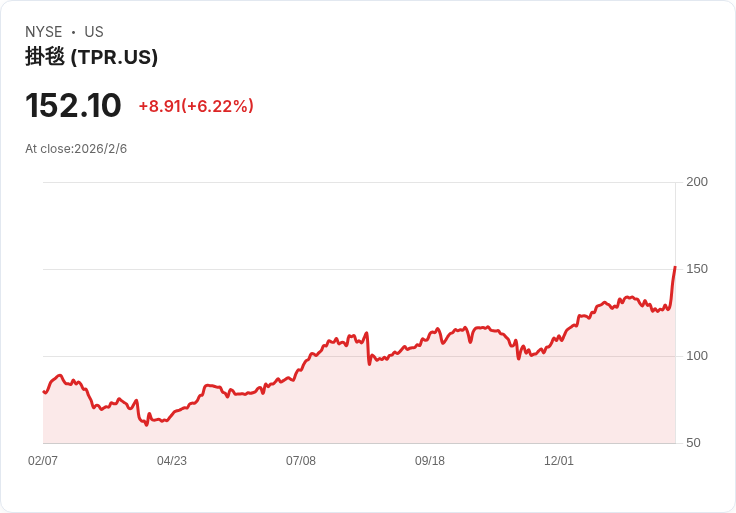
Task: Click the 152.10 current price
Action: coord(73,106)
